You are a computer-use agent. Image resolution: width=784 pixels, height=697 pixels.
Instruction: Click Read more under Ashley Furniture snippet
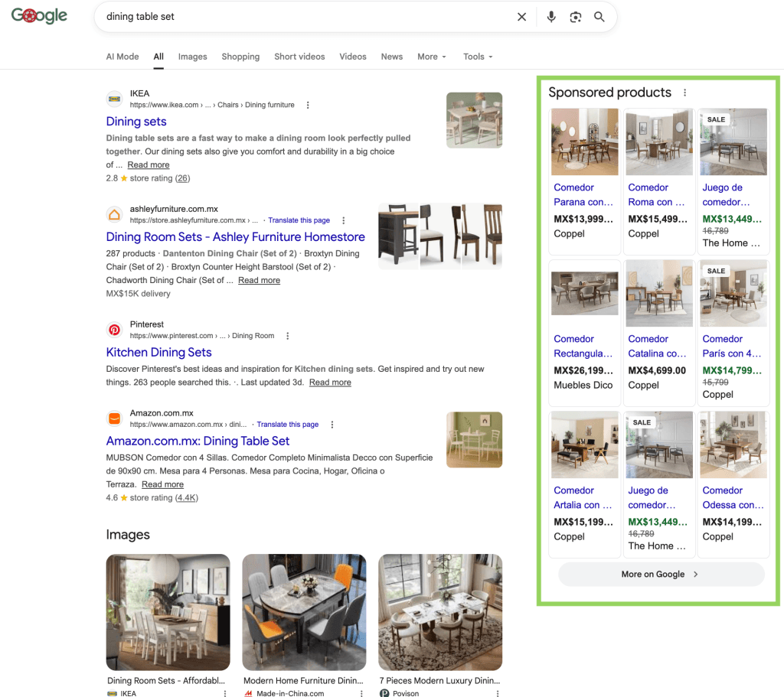259,280
